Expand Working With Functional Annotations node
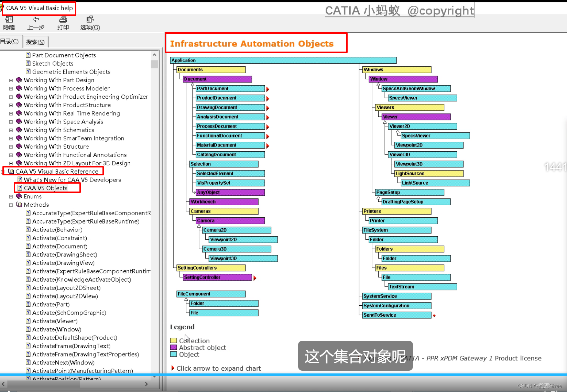The height and width of the screenshot is (392, 567). tap(11, 155)
